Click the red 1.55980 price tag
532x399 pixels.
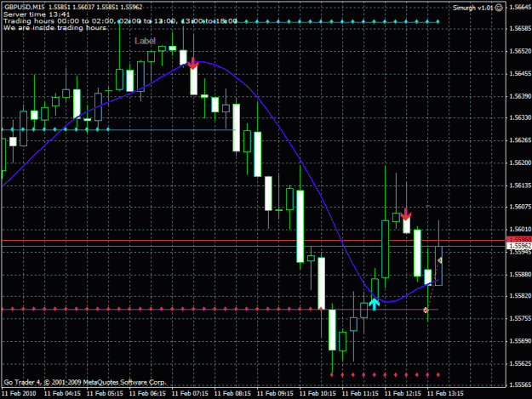click(519, 240)
